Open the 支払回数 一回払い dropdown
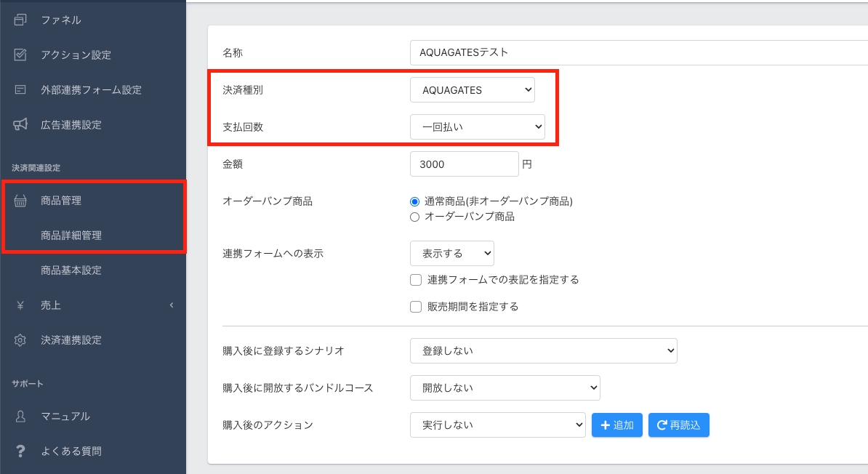The height and width of the screenshot is (474, 868). (x=477, y=127)
